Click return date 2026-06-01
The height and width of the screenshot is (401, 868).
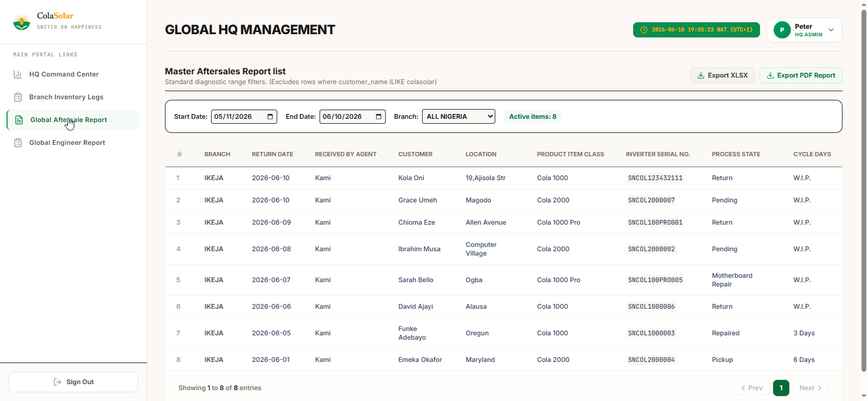(271, 360)
